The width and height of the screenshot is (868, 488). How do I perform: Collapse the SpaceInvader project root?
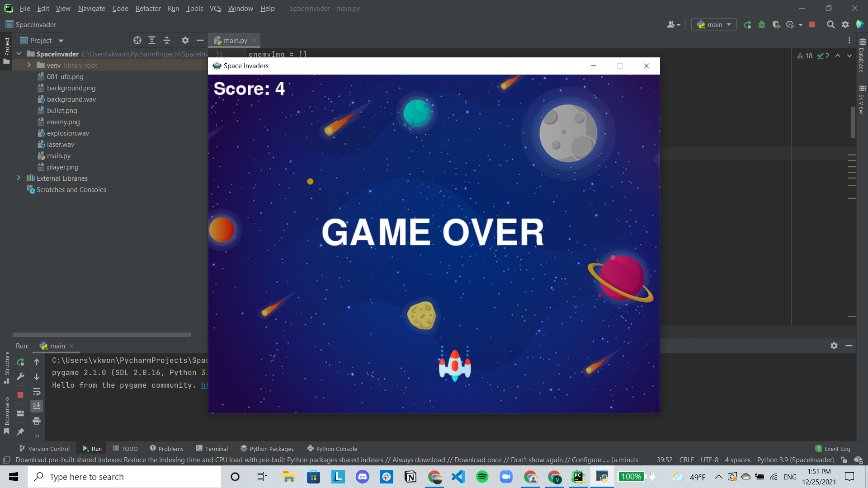point(19,54)
